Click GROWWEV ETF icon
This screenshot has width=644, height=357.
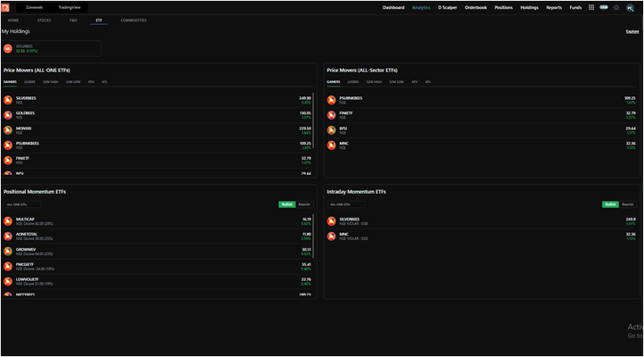pyautogui.click(x=8, y=252)
